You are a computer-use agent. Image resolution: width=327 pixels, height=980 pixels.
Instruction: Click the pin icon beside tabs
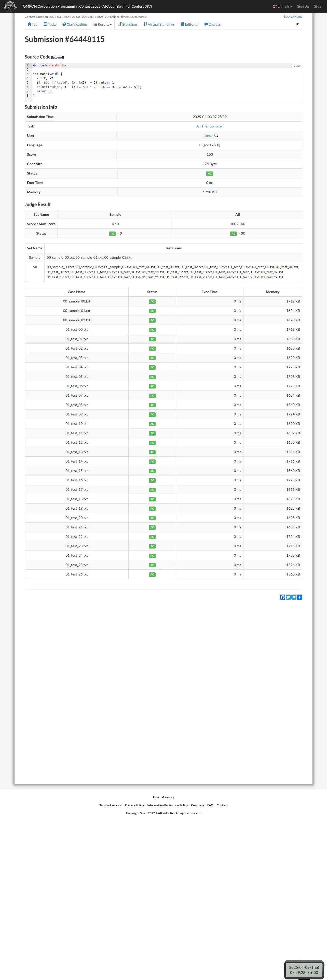(x=297, y=24)
